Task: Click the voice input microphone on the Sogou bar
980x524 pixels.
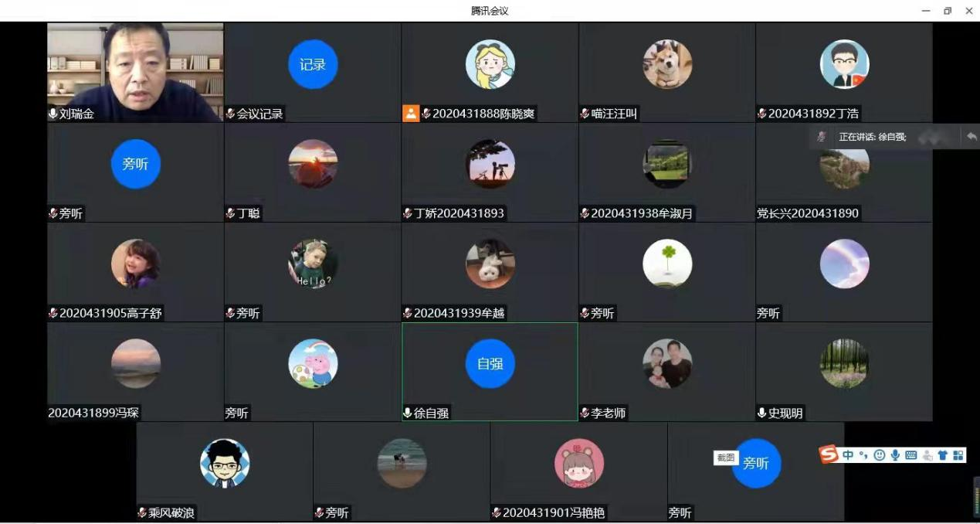Action: 895,455
